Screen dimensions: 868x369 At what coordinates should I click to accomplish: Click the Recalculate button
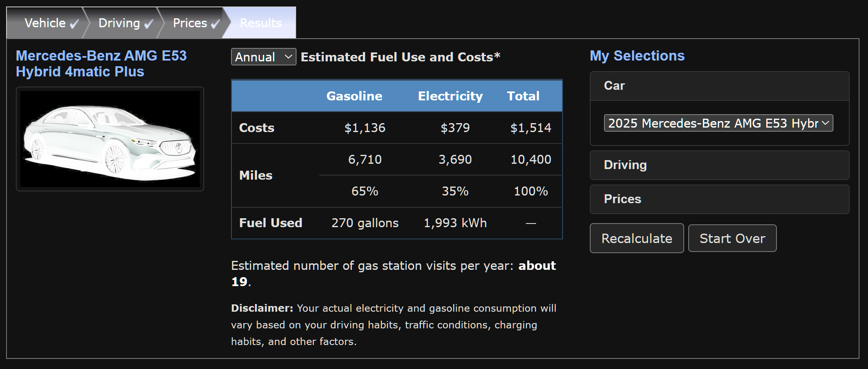(x=637, y=238)
